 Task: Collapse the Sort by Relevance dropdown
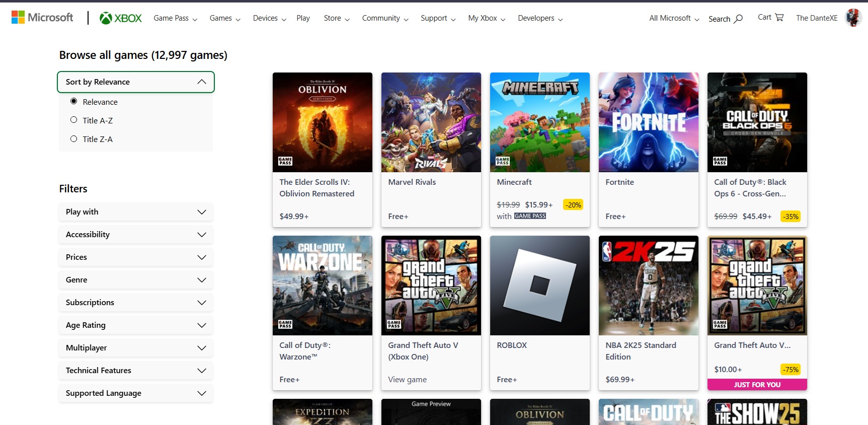coord(136,82)
